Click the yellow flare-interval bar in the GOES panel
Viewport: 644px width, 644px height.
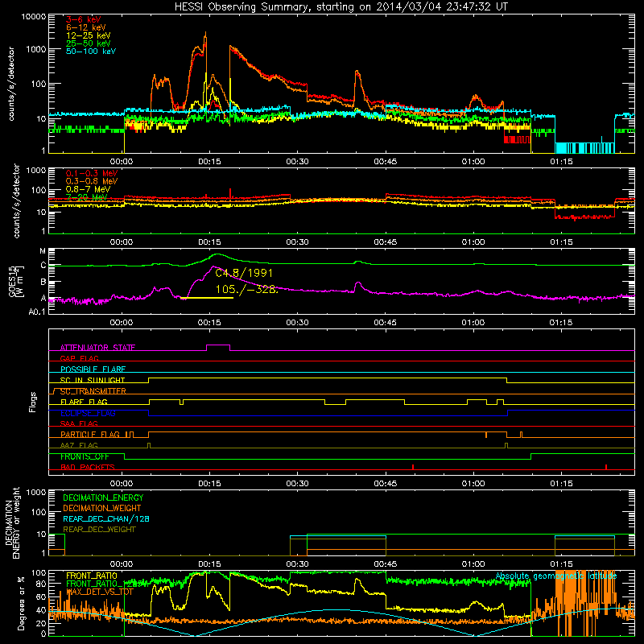pyautogui.click(x=207, y=298)
